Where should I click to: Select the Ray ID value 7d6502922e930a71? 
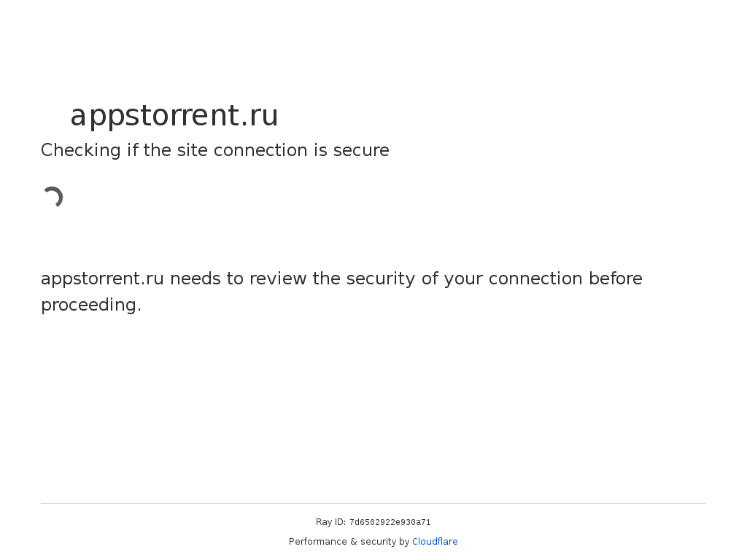[x=390, y=522]
